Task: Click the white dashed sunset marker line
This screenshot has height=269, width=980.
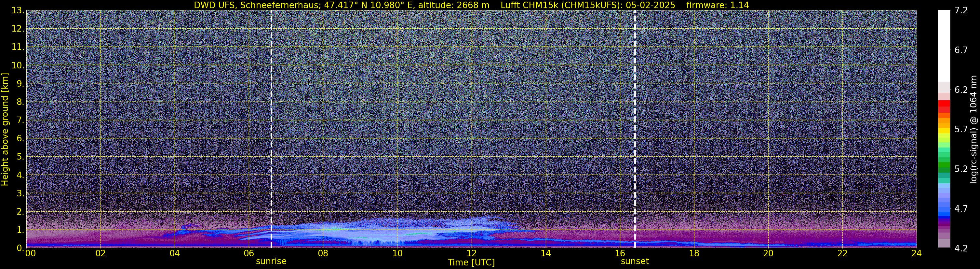Action: tap(635, 129)
